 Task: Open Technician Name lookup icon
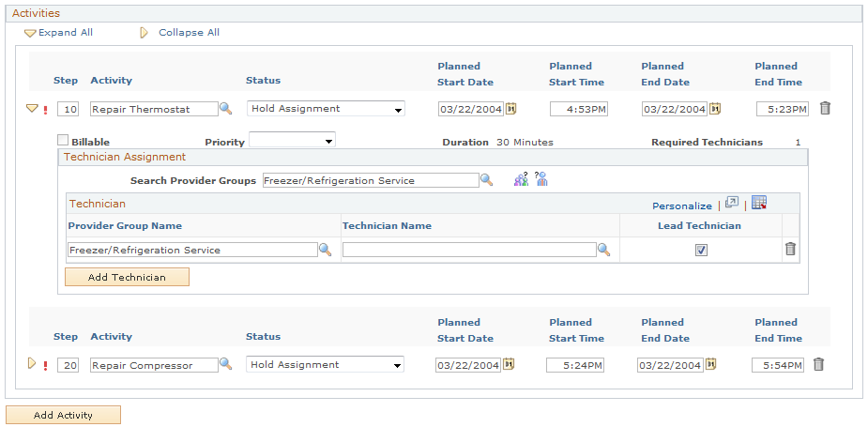[x=604, y=250]
